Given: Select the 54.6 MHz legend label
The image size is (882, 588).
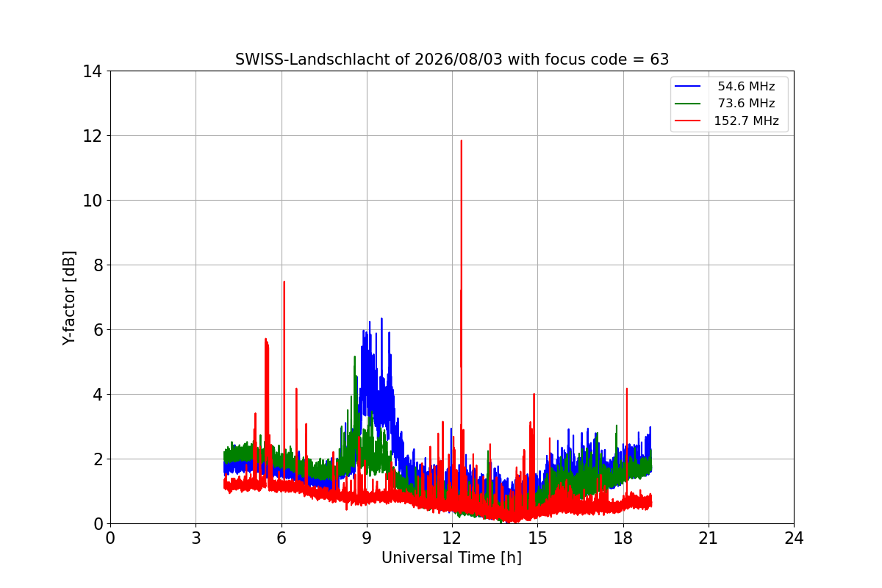Looking at the screenshot, I should (746, 87).
